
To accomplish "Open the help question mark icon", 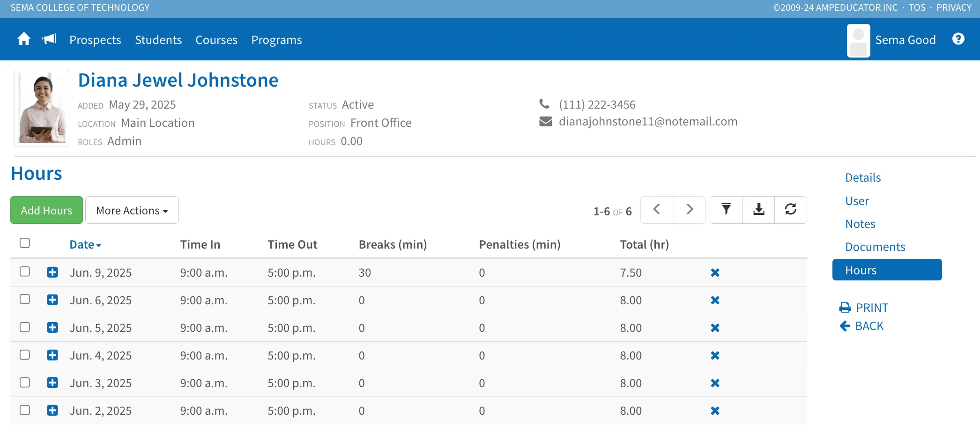I will [x=958, y=39].
